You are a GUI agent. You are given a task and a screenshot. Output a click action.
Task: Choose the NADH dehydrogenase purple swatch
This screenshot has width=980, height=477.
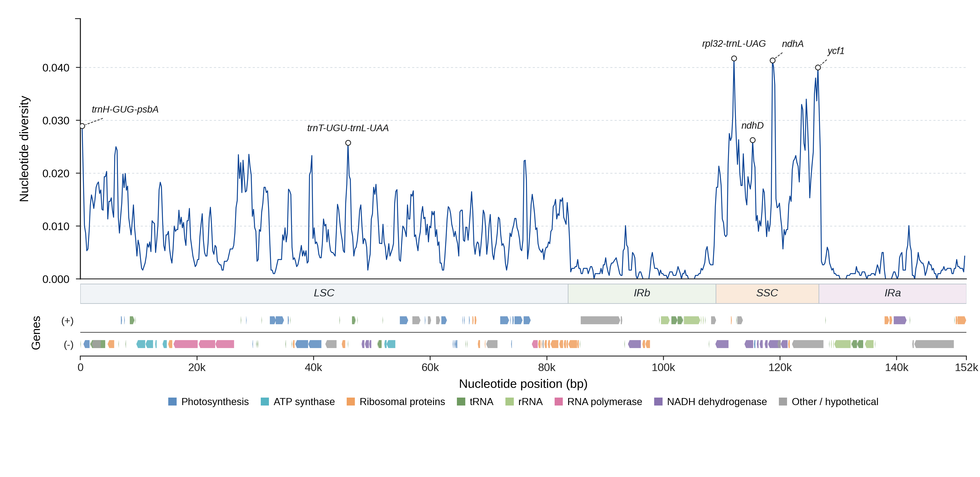658,402
